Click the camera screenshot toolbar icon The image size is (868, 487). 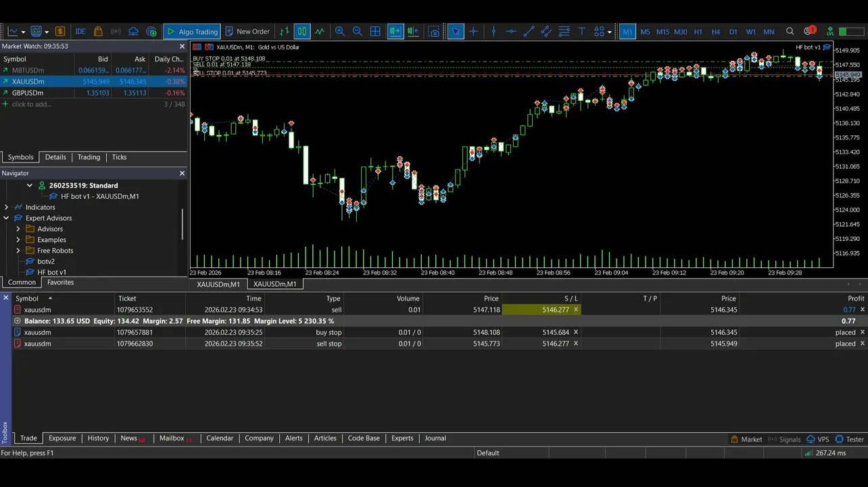tap(434, 31)
